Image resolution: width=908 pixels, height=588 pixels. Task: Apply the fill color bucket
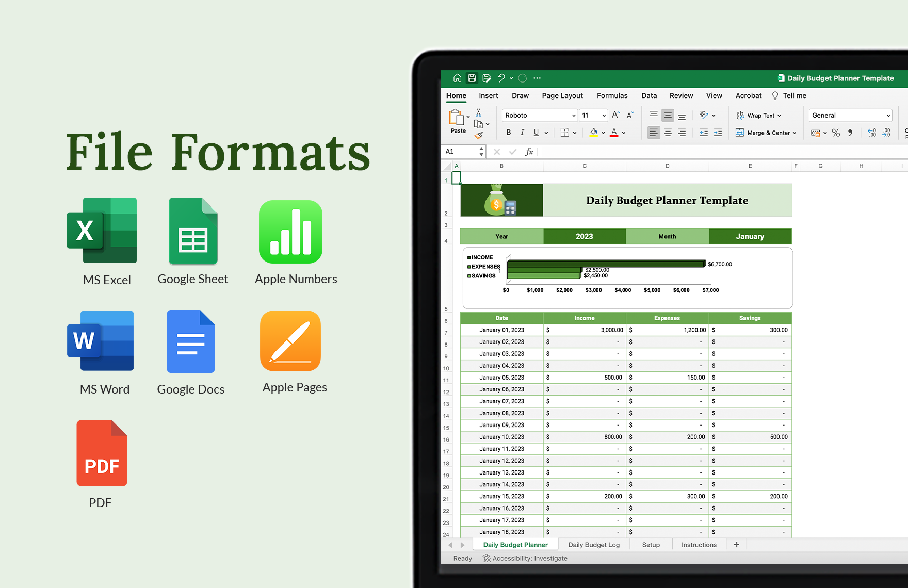[594, 133]
